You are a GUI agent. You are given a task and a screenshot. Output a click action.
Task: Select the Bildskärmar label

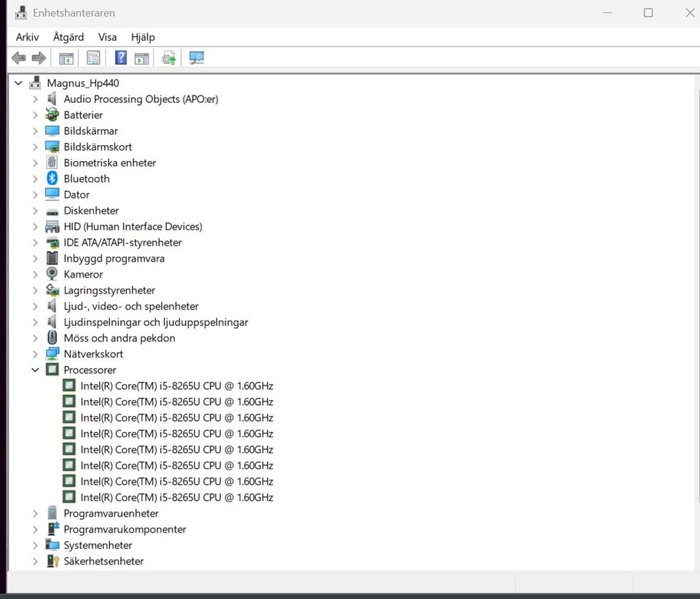(90, 130)
